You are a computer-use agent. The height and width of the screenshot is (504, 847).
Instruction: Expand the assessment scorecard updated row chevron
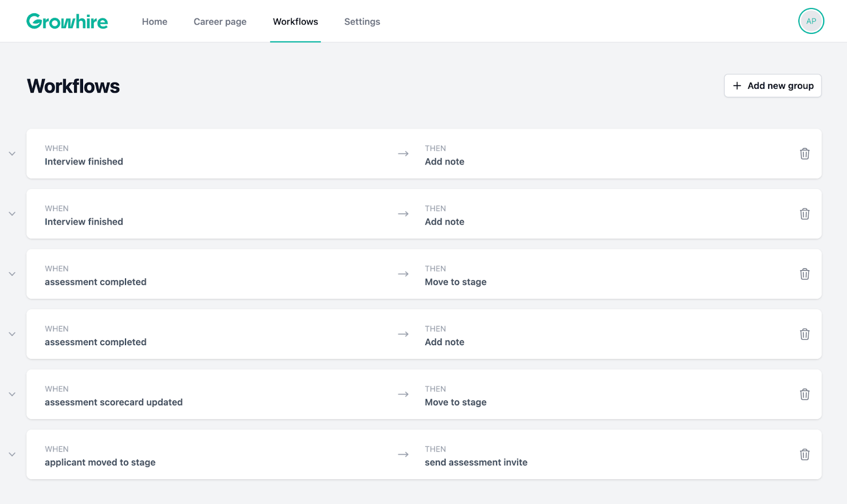[12, 394]
